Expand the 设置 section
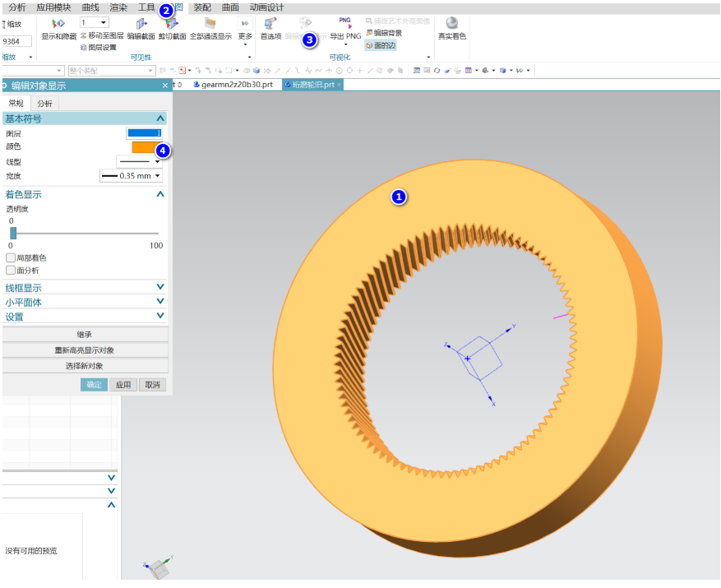This screenshot has width=721, height=588. [x=160, y=316]
